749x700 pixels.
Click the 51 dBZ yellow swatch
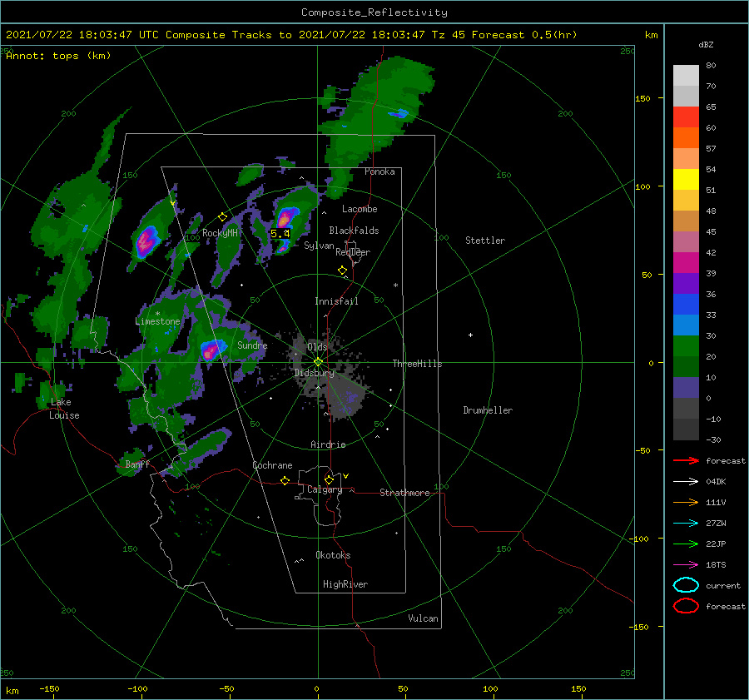click(x=686, y=179)
